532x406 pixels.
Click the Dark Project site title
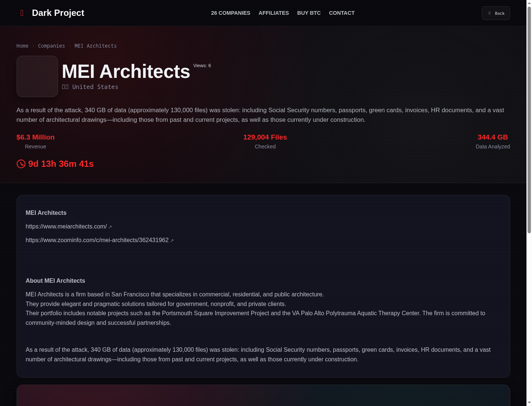(58, 13)
